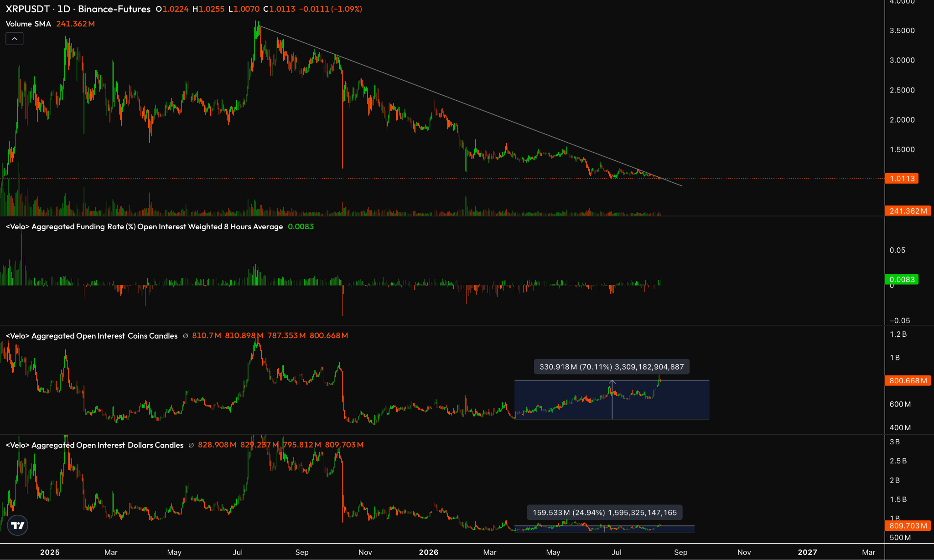Viewport: 934px width, 560px height.
Task: Click the 809.703M open interest dollars axis tag
Action: coord(908,526)
